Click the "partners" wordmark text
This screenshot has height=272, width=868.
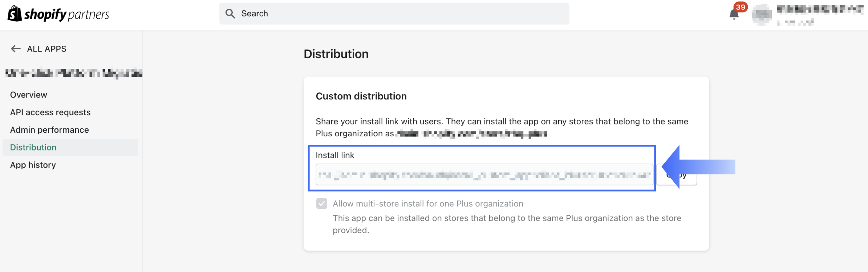click(88, 15)
